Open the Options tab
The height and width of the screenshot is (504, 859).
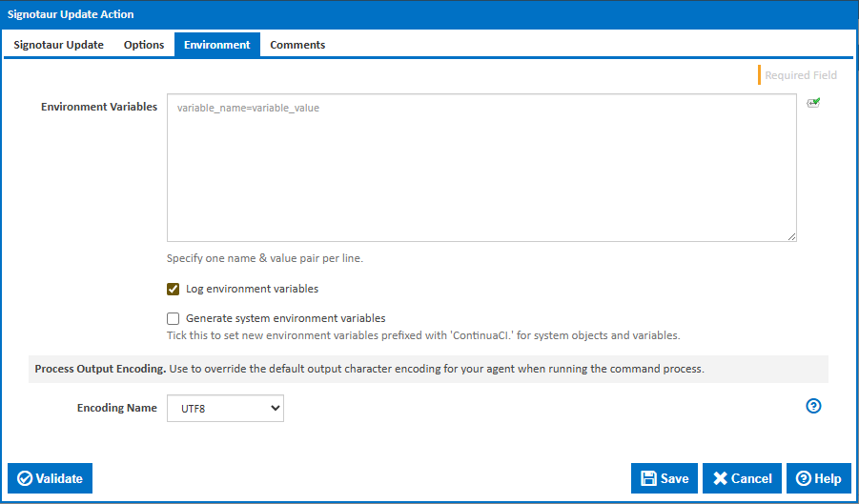pyautogui.click(x=144, y=45)
